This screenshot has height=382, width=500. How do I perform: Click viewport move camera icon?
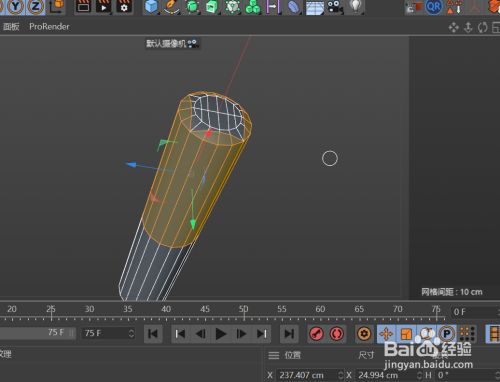(x=453, y=27)
